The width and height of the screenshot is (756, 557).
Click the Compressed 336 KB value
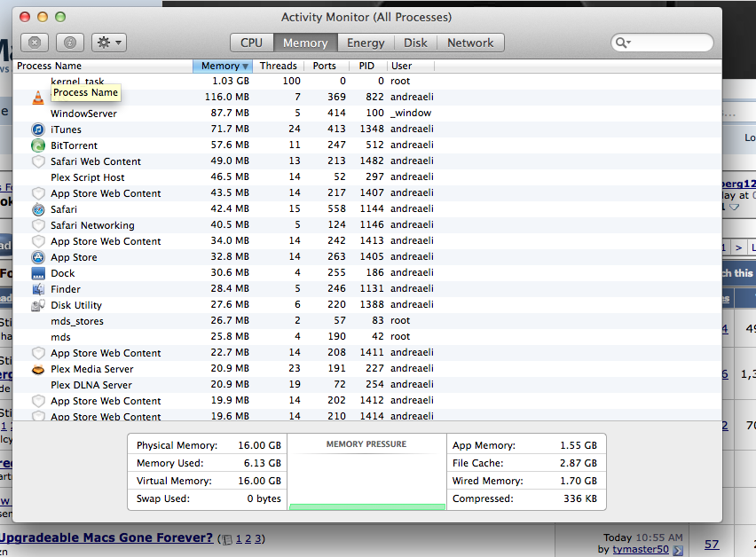(580, 498)
